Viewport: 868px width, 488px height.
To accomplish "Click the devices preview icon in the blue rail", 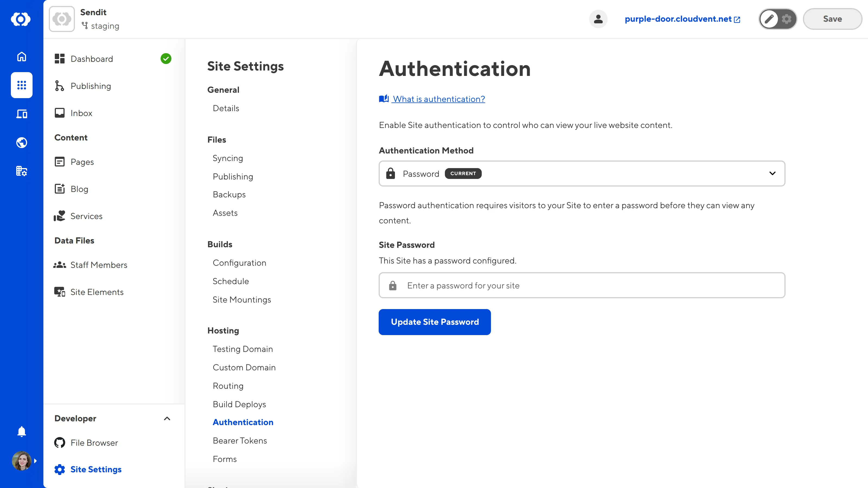I will (x=21, y=114).
